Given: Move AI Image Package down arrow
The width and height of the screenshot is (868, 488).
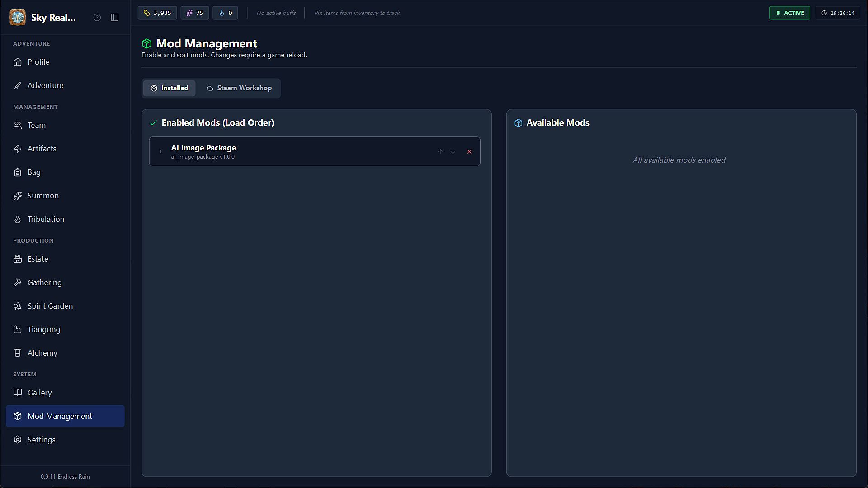Looking at the screenshot, I should coord(453,152).
